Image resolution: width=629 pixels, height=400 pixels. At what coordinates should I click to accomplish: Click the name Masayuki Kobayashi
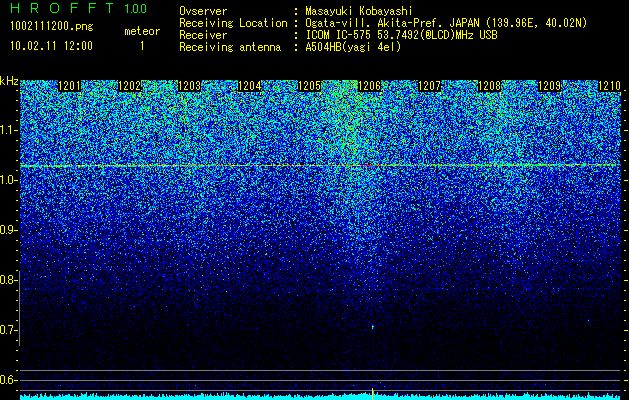(359, 12)
